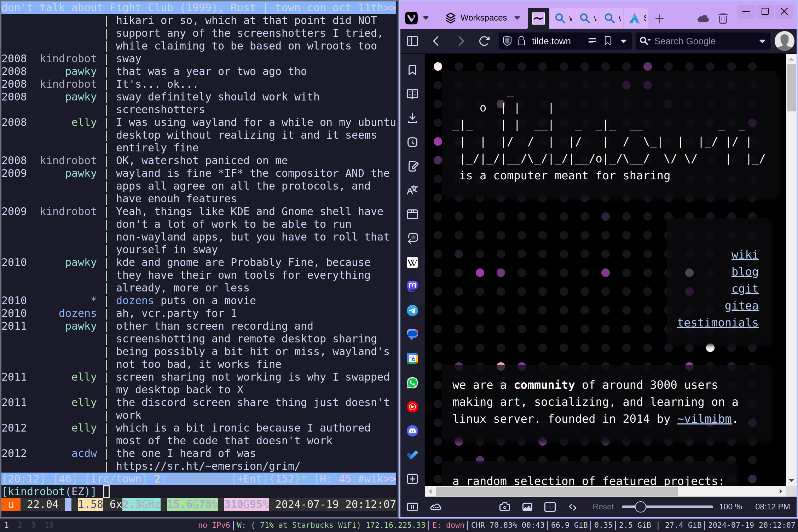Open the testimonials link
Screen dimensions: 798x532
point(717,323)
